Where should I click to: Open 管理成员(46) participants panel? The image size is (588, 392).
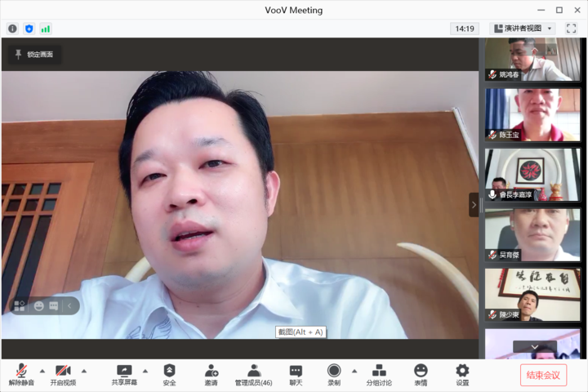click(x=254, y=375)
